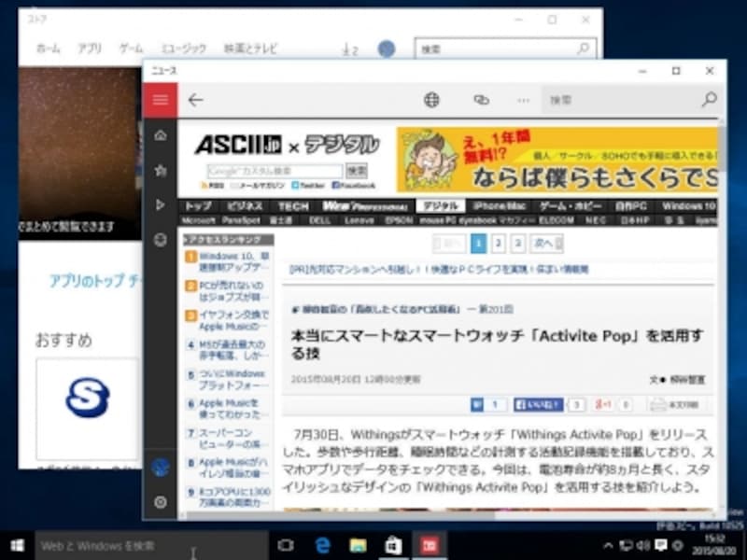Click the user avatar in Store window

click(387, 49)
